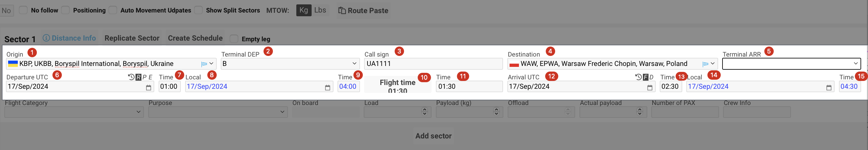Open the departure Local date calendar icon
This screenshot has width=868, height=150.
click(327, 87)
